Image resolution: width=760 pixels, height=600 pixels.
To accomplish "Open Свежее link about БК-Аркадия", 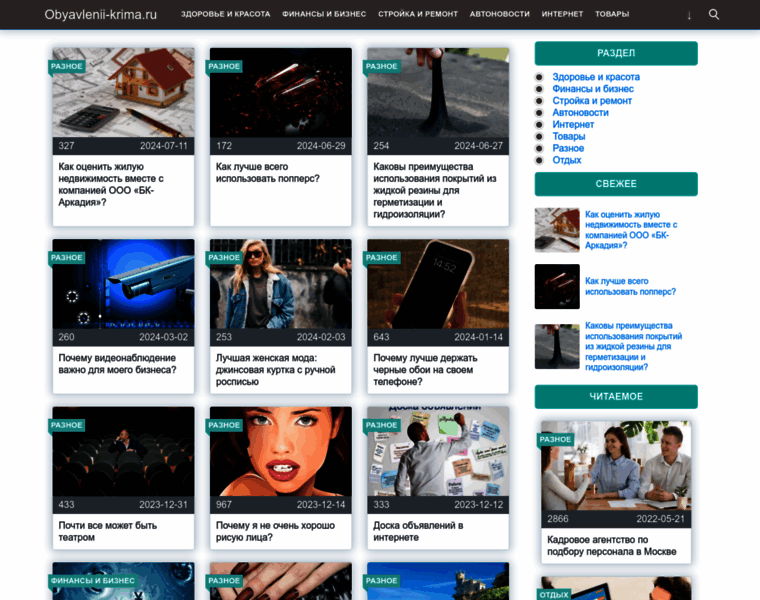I will click(x=631, y=230).
